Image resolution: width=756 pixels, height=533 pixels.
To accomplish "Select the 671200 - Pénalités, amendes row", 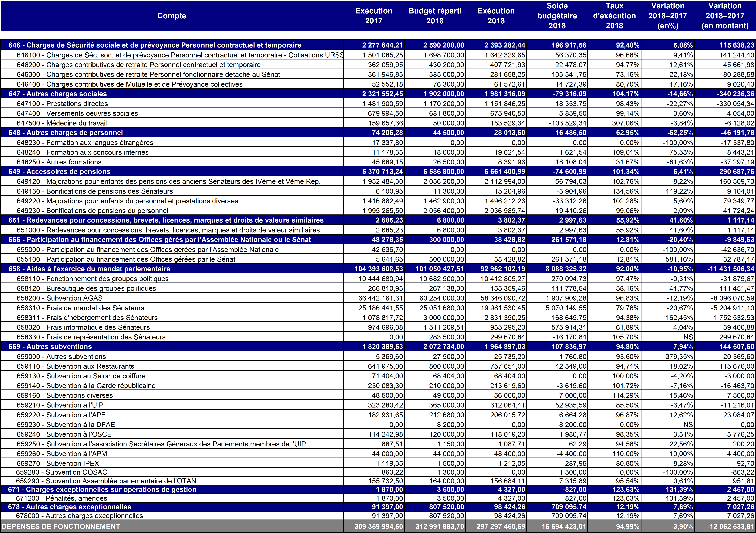I will [62, 498].
